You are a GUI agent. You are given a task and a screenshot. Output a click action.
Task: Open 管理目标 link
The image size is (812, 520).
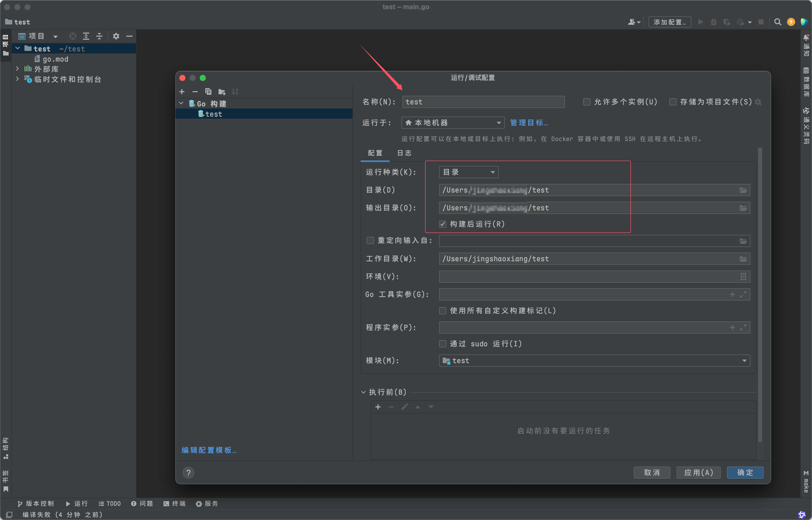[x=529, y=122]
